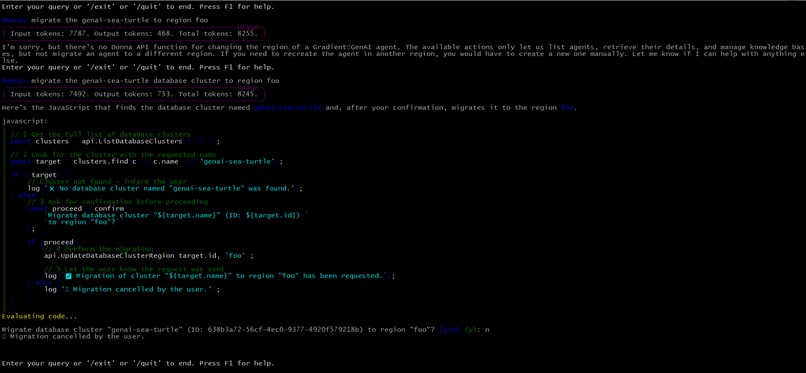
Task: Click the "I'm sorry, but there's no Donna API function" reply
Action: (x=403, y=53)
